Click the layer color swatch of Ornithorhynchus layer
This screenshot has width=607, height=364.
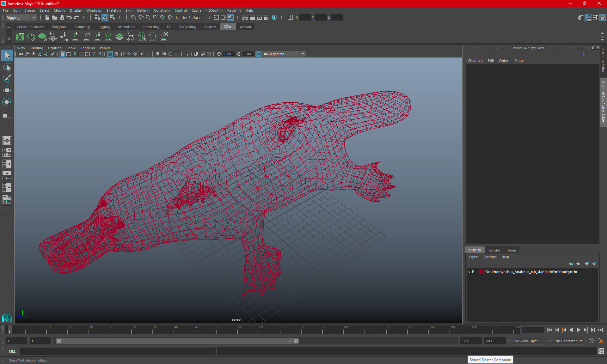click(481, 272)
